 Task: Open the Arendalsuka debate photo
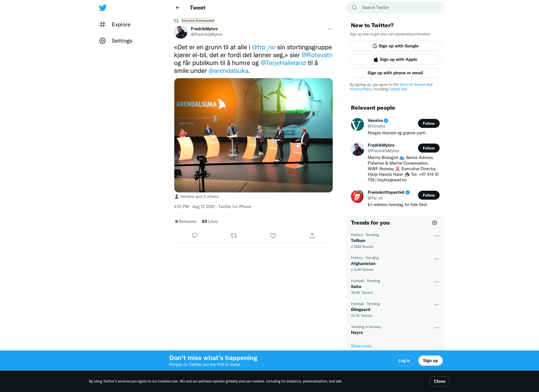pos(253,135)
